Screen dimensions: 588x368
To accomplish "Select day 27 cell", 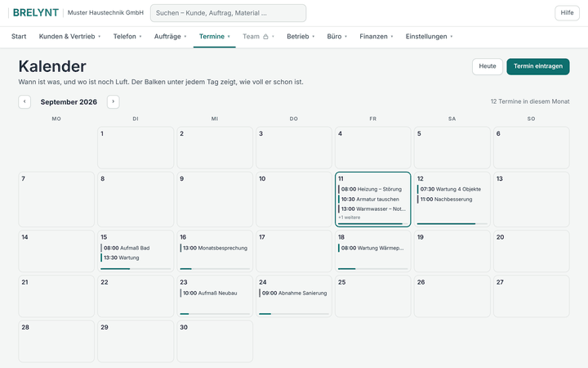I will coord(531,296).
